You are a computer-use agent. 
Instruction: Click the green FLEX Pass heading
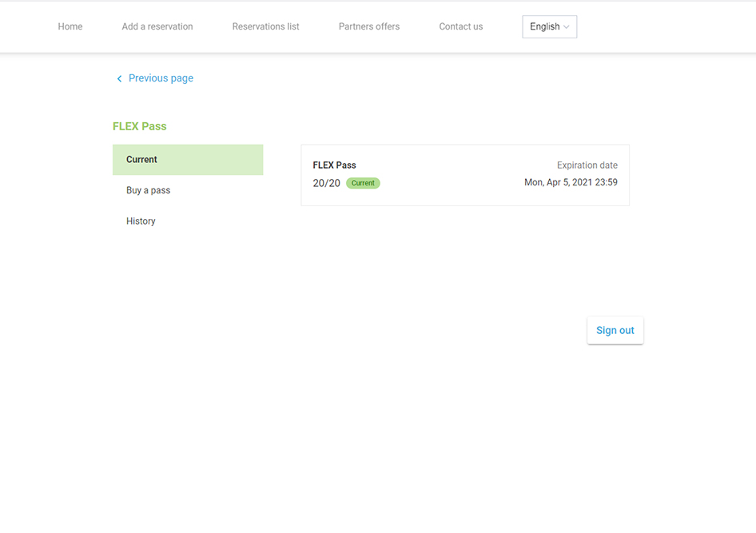coord(139,126)
